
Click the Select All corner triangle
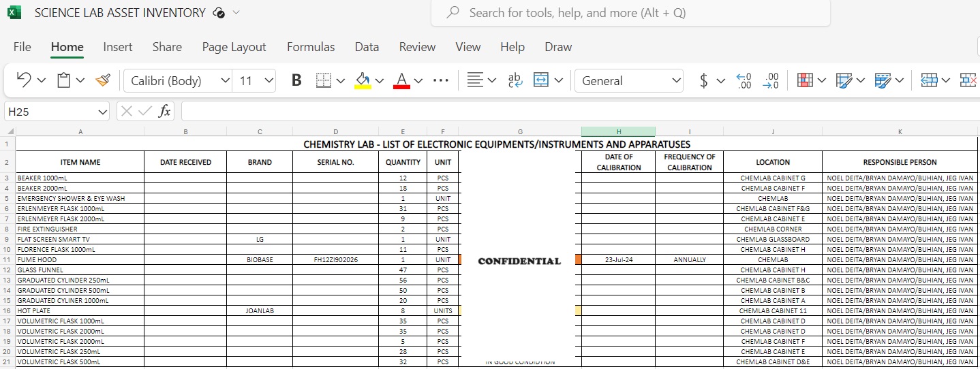[x=10, y=131]
